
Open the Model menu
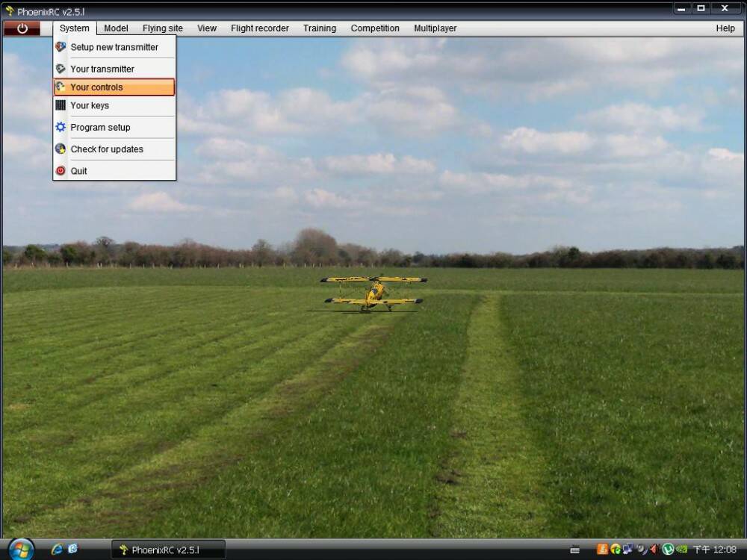pyautogui.click(x=116, y=28)
